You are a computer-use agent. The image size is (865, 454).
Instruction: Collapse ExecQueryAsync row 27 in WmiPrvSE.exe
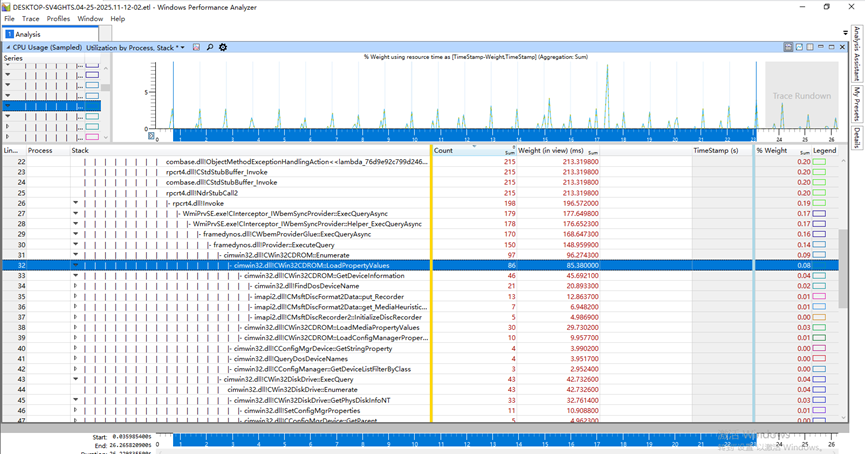[x=76, y=213]
